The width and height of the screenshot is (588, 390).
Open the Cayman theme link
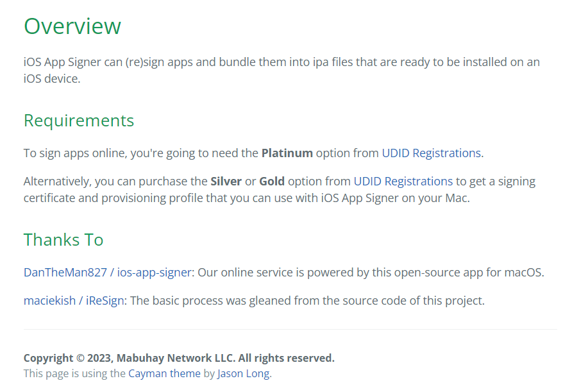pos(164,373)
